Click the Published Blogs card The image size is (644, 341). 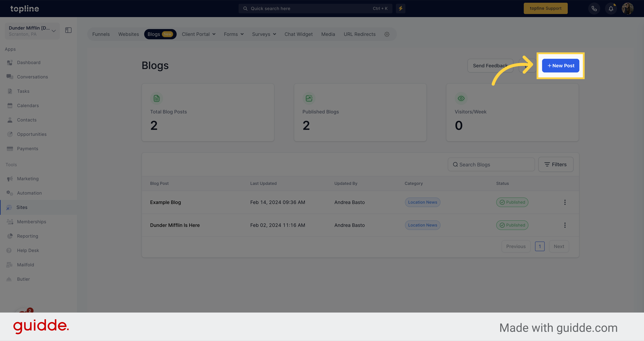click(x=360, y=112)
